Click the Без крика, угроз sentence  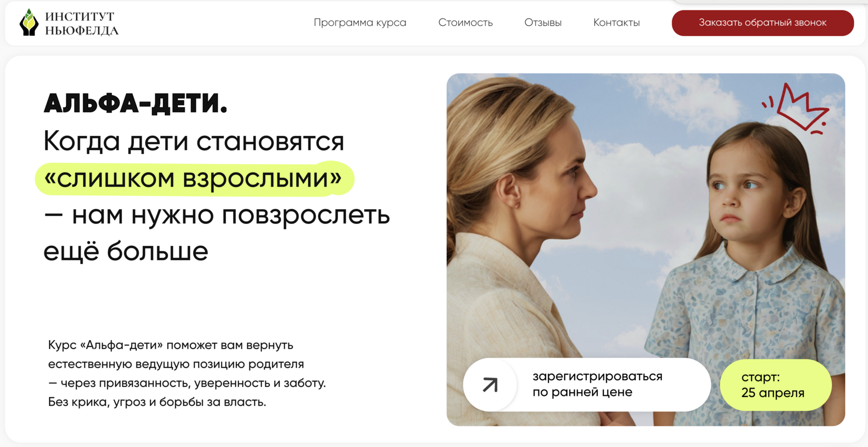point(157,402)
